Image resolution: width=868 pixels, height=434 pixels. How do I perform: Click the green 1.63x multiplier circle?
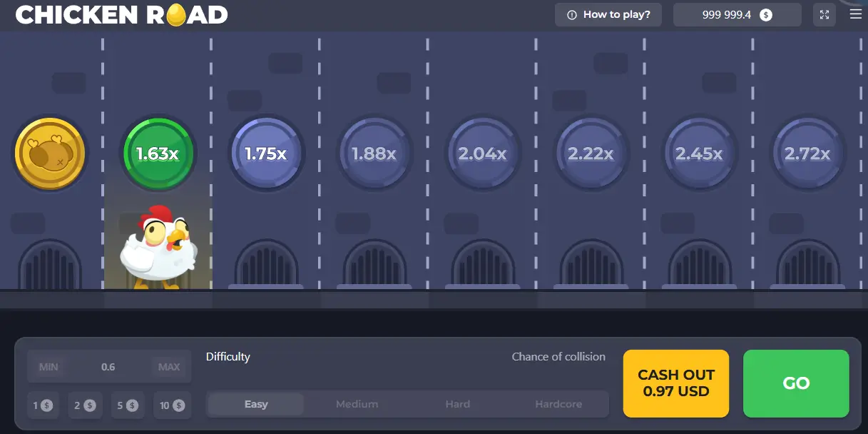(x=157, y=153)
